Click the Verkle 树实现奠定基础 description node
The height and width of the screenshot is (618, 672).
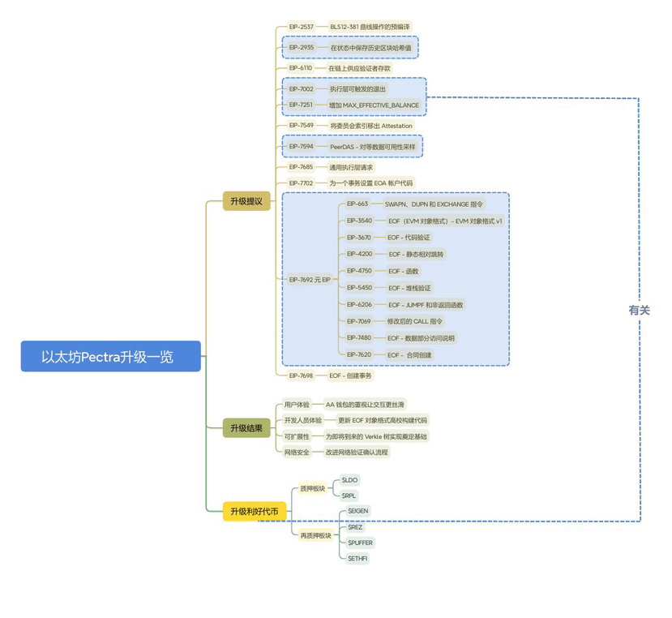click(x=376, y=436)
